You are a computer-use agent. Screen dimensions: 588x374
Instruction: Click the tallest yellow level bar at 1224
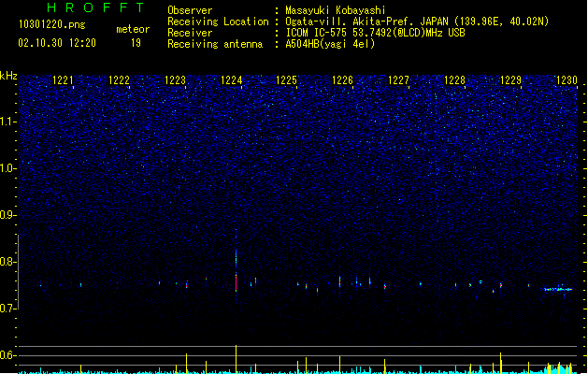pyautogui.click(x=236, y=359)
